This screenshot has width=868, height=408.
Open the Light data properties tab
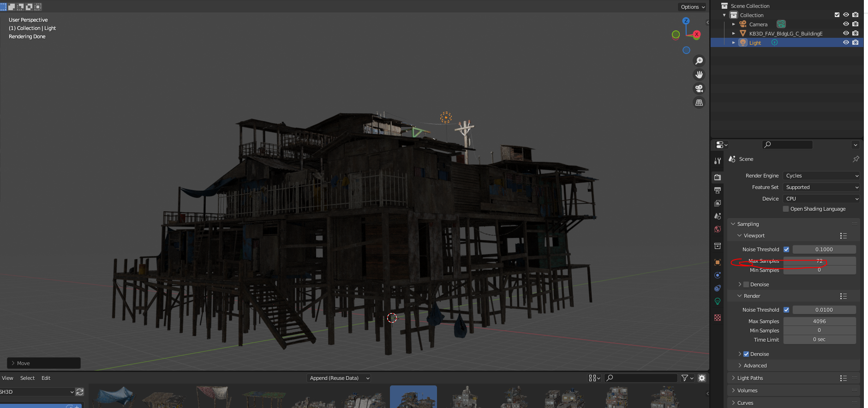[x=718, y=301]
